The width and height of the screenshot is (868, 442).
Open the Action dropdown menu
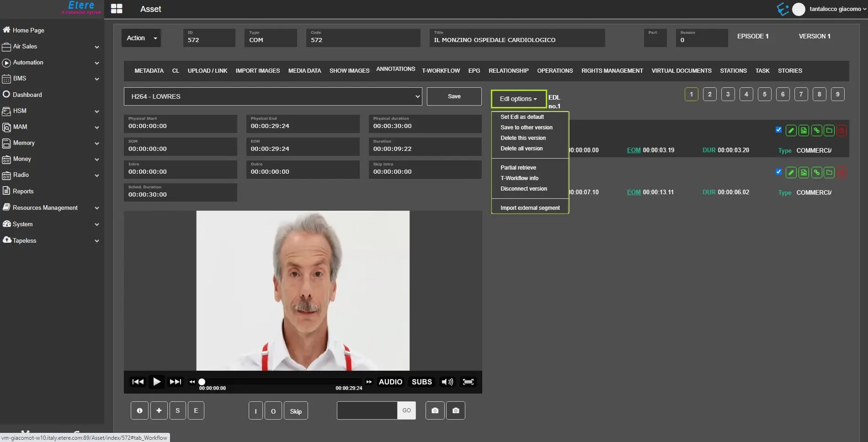click(141, 38)
